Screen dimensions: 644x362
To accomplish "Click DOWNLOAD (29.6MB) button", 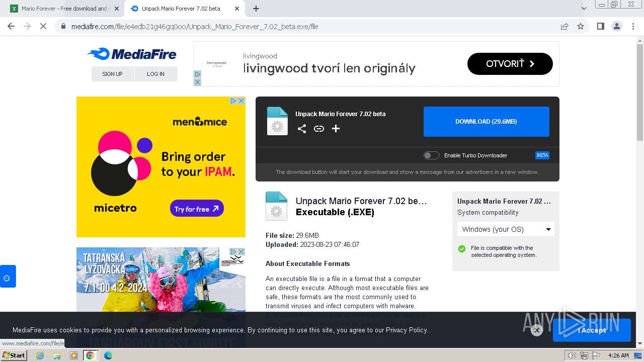I will [x=486, y=122].
